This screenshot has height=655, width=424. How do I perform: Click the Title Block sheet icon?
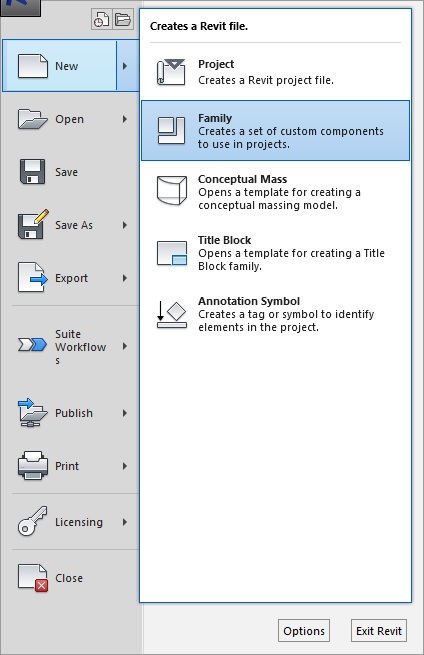click(x=172, y=253)
